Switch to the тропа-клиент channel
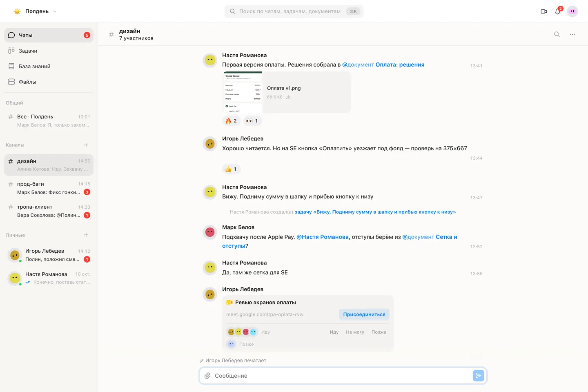Screen dimensions: 588x392 [49, 211]
